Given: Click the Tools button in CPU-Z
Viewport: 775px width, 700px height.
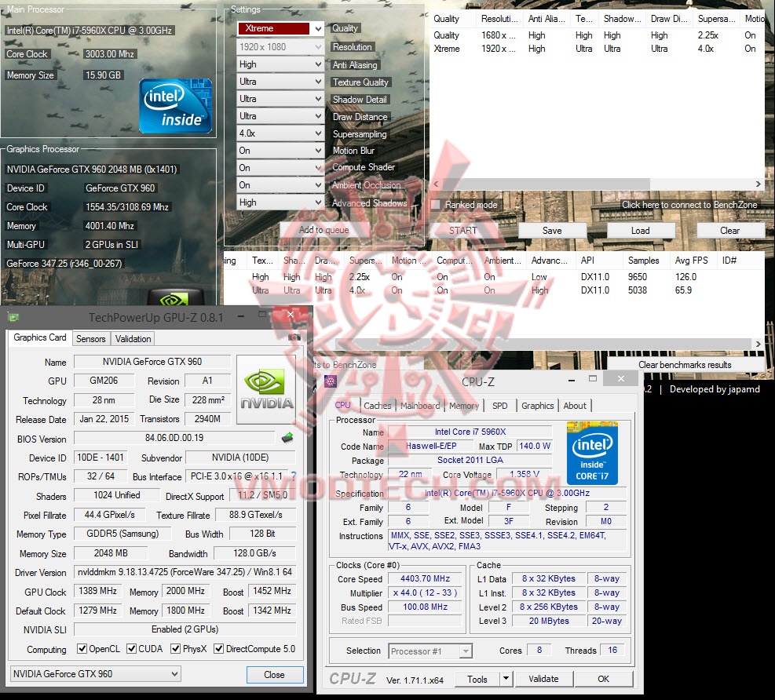Looking at the screenshot, I should (477, 680).
